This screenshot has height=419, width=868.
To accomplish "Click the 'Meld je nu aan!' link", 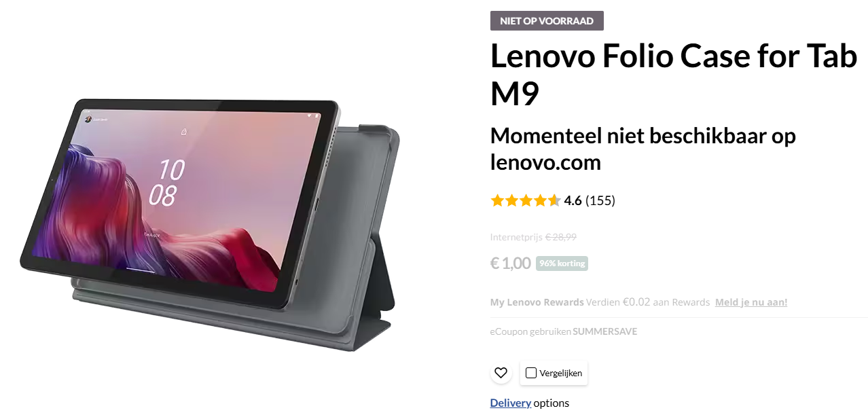I will pyautogui.click(x=751, y=302).
